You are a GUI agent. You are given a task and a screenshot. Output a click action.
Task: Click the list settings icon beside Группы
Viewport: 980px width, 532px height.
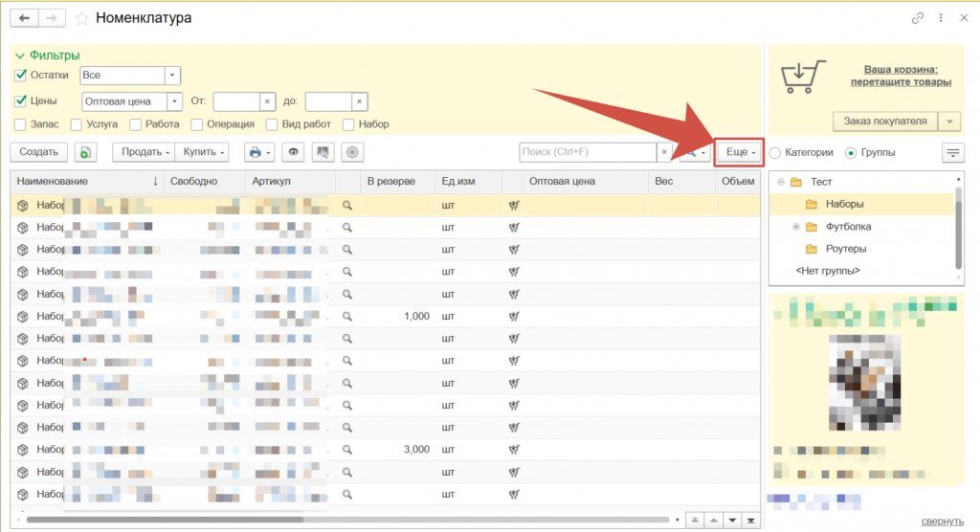coord(953,152)
